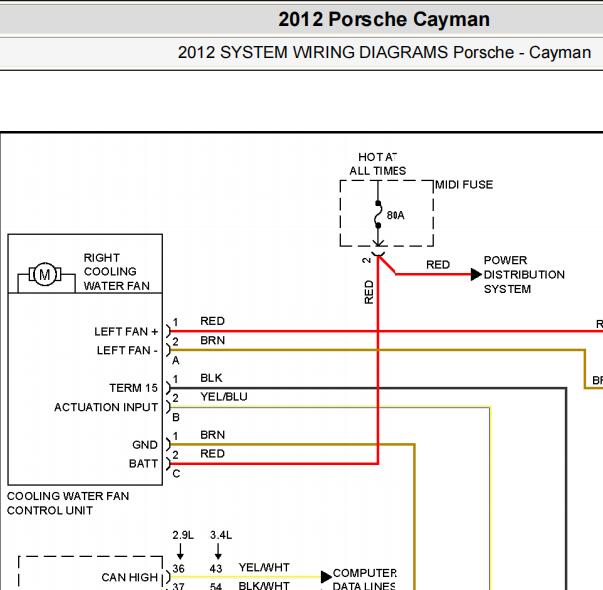Click the motor symbol of the right cooling fan
Screen dimensions: 603x590
(45, 275)
